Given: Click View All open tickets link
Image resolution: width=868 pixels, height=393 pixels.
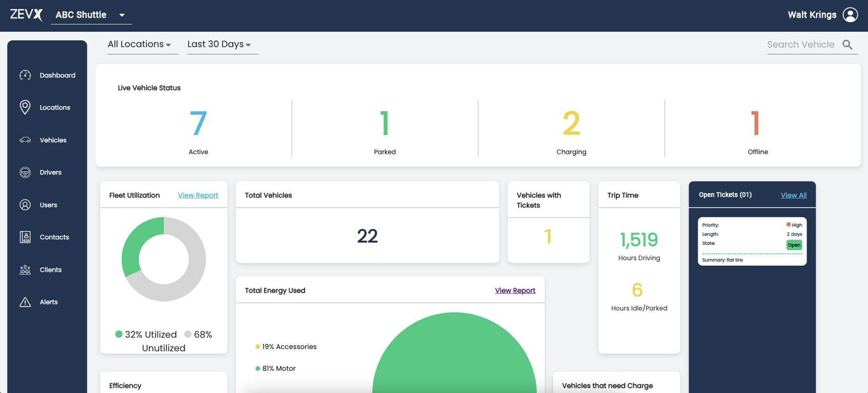Looking at the screenshot, I should pyautogui.click(x=793, y=195).
